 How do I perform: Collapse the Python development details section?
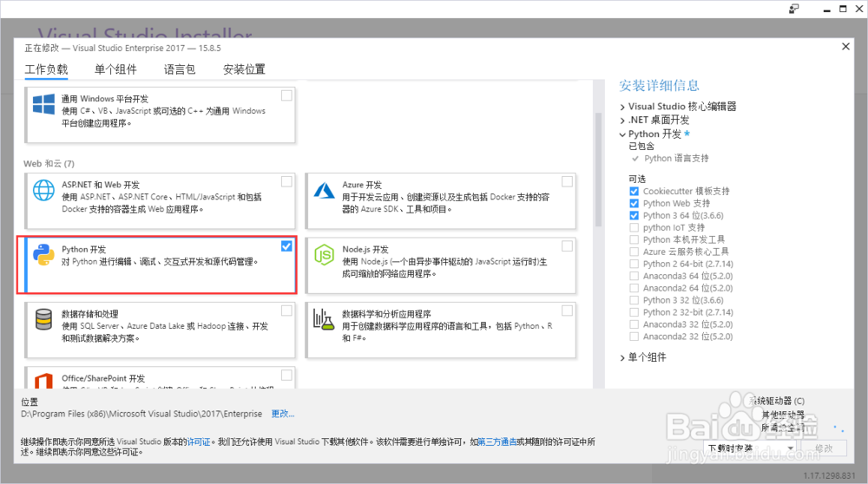(x=622, y=134)
